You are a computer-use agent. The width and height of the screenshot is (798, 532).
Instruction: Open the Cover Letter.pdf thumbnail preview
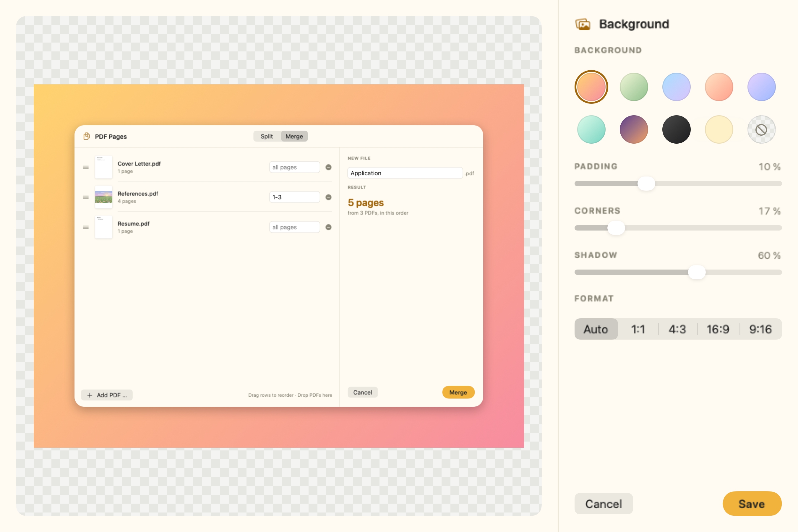point(103,167)
